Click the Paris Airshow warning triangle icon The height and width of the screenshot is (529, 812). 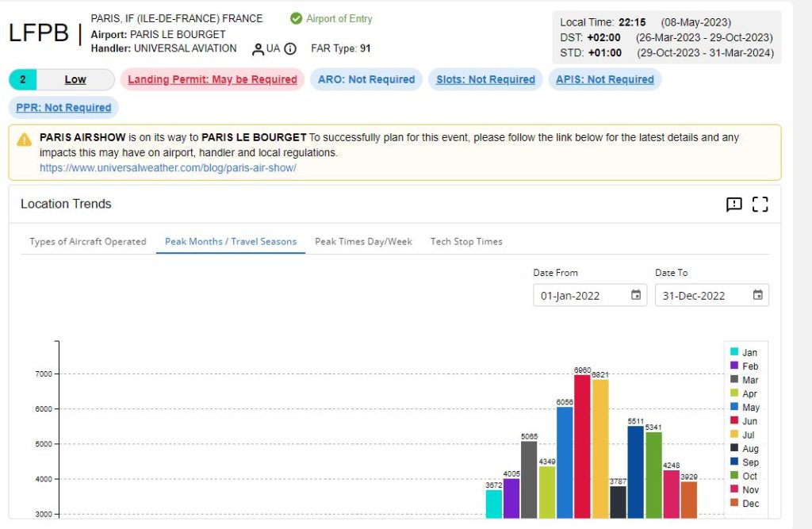[x=25, y=139]
